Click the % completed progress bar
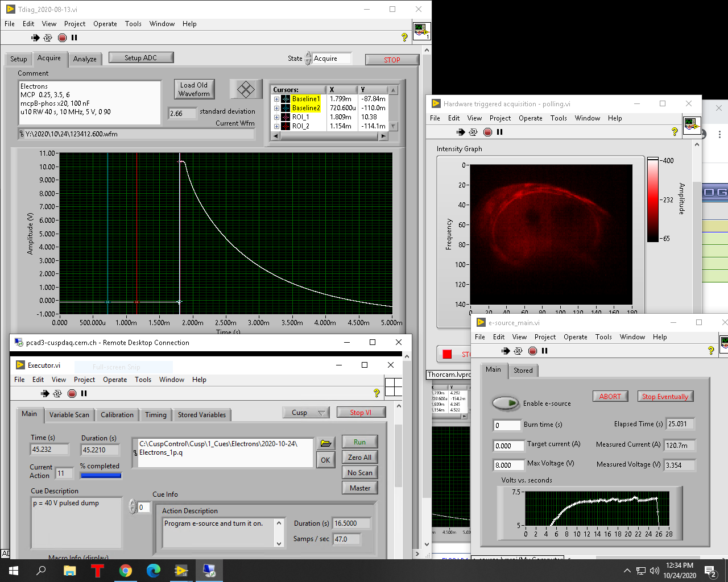728x582 pixels. pos(101,476)
